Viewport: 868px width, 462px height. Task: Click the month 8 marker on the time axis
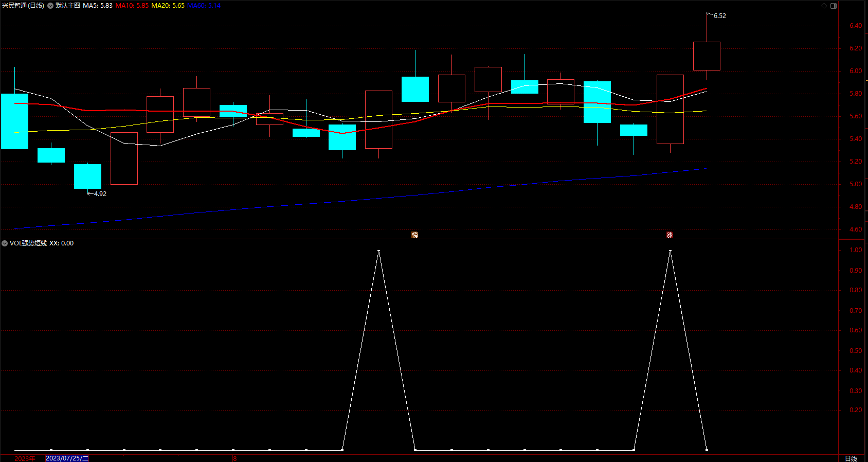[x=234, y=458]
